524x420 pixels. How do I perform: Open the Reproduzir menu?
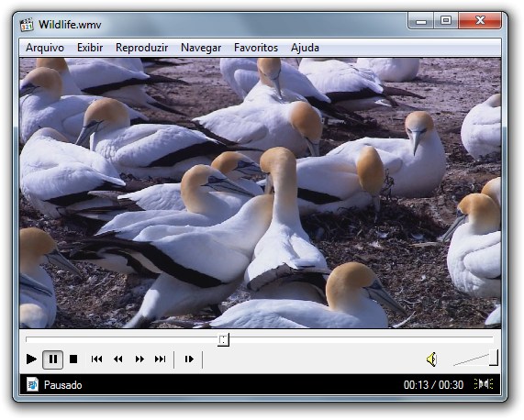[141, 48]
